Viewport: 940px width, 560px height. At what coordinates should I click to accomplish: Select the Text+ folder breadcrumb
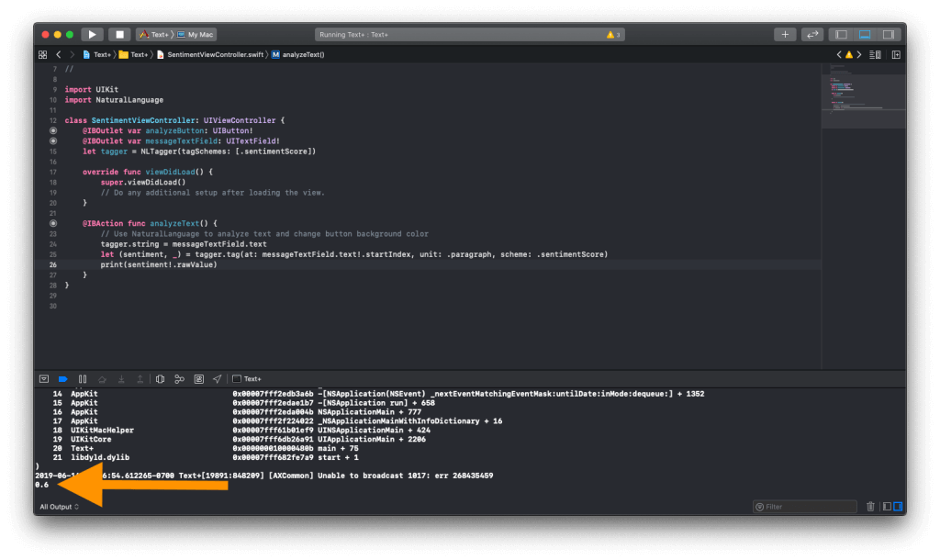(x=133, y=54)
